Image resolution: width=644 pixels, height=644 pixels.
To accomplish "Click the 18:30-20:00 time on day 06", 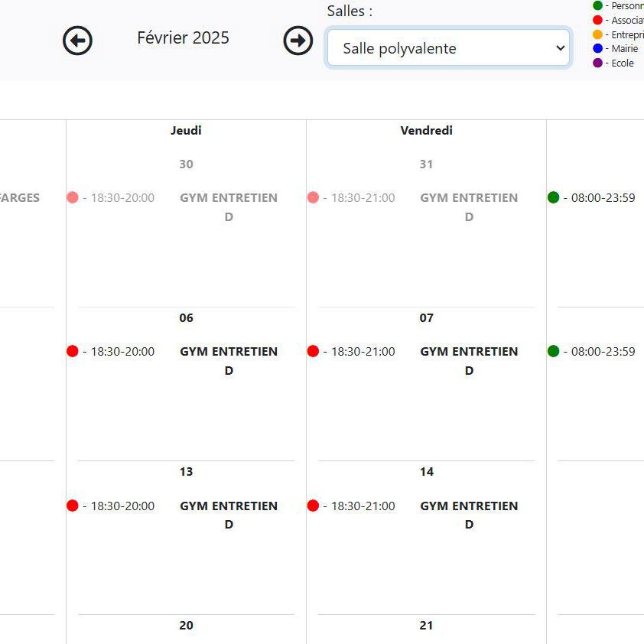I will coord(122,352).
